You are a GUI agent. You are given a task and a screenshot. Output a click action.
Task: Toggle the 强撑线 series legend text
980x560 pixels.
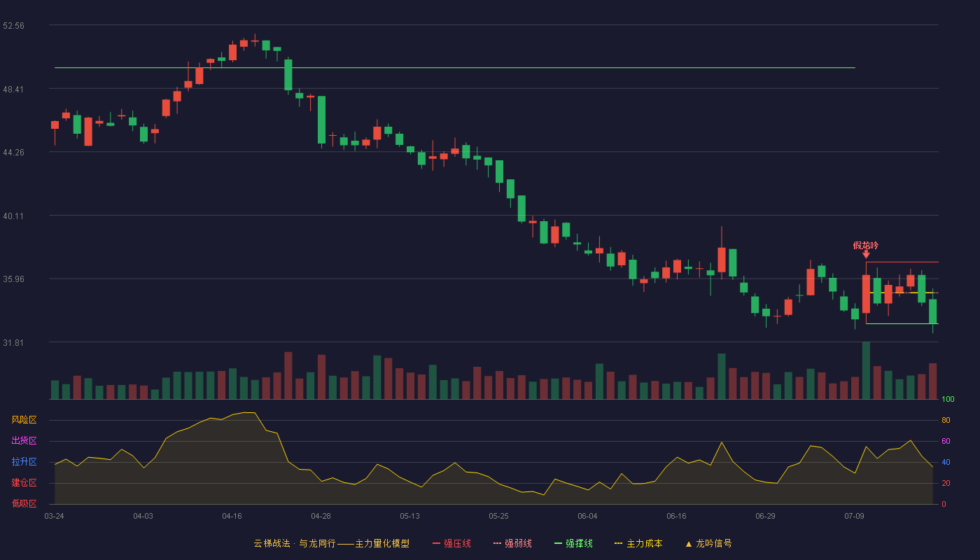click(579, 543)
